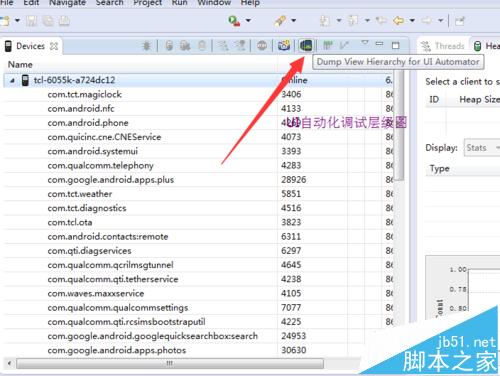Collapse the tcl-6055k-a724dc12 device node
Image resolution: width=500 pixels, height=376 pixels.
click(x=12, y=80)
